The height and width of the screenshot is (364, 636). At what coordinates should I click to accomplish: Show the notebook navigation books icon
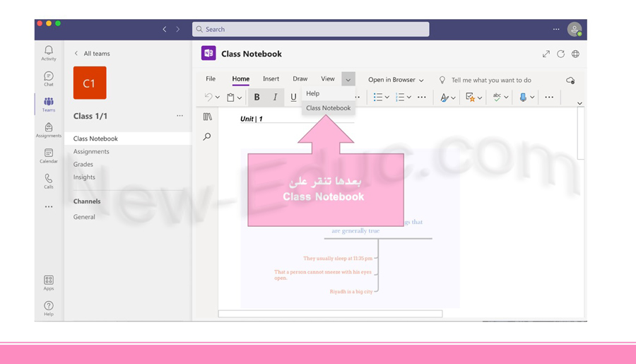click(207, 117)
